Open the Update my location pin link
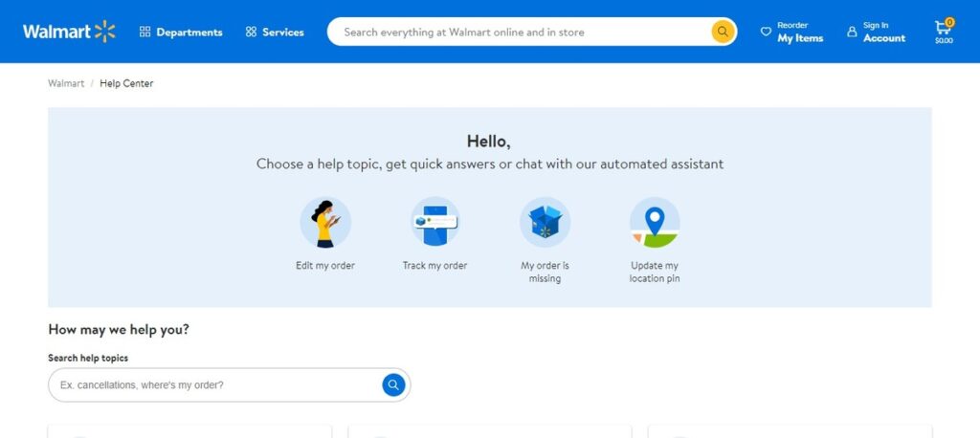This screenshot has width=980, height=438. [655, 272]
